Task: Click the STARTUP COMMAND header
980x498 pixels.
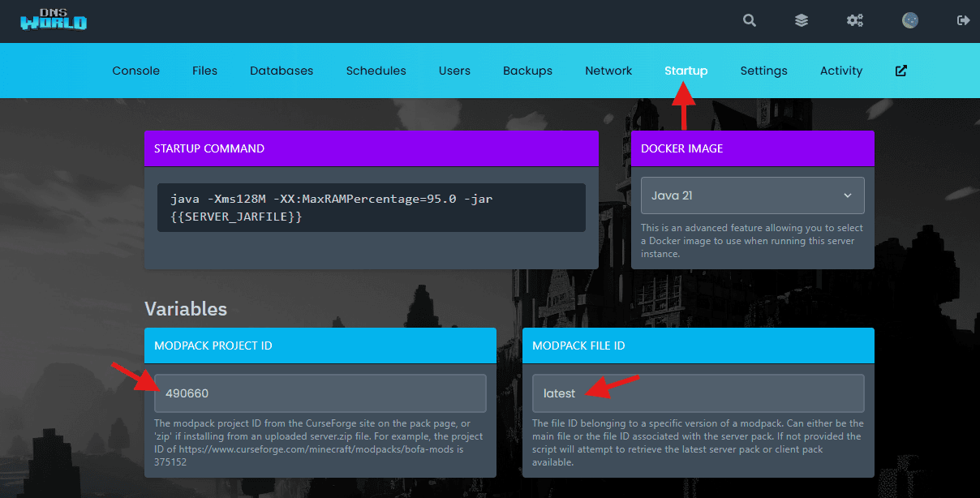Action: pyautogui.click(x=372, y=148)
